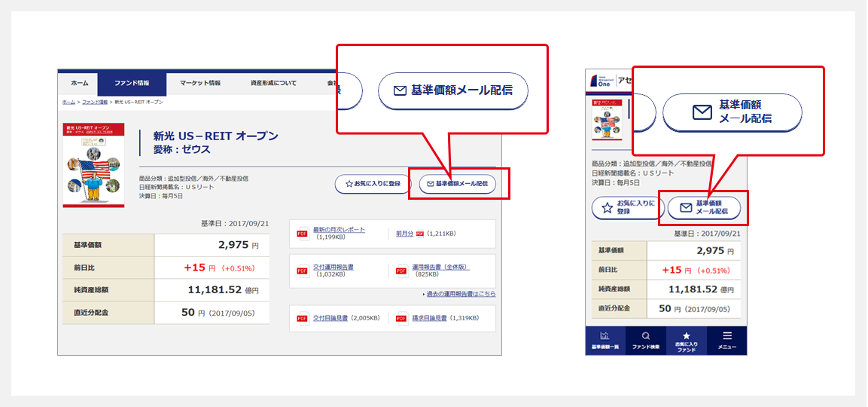Tap the fund brochure thumbnail in mobile view
Image resolution: width=868 pixels, height=407 pixels.
(608, 119)
